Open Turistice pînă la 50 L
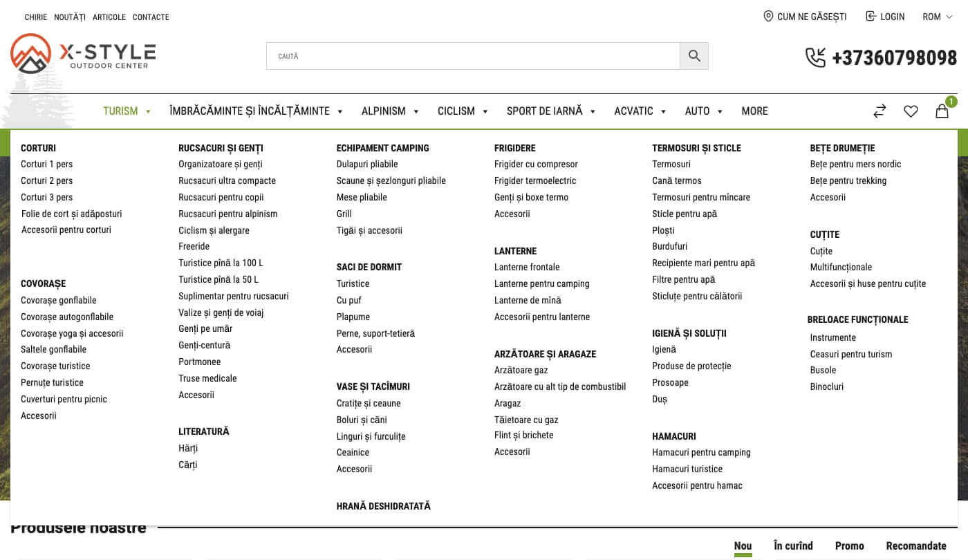Screen dimensions: 968x560 [x=218, y=279]
